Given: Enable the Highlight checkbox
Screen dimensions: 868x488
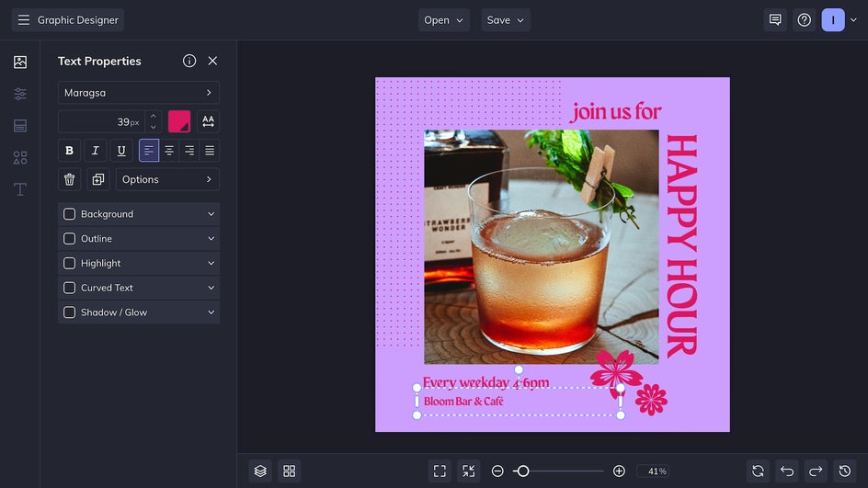Looking at the screenshot, I should coord(69,264).
